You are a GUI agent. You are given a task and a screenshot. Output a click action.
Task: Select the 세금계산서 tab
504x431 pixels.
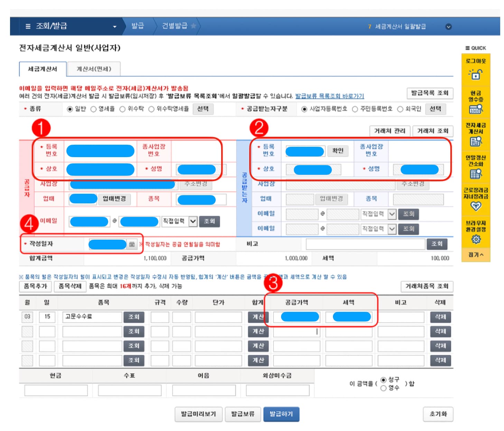click(42, 69)
